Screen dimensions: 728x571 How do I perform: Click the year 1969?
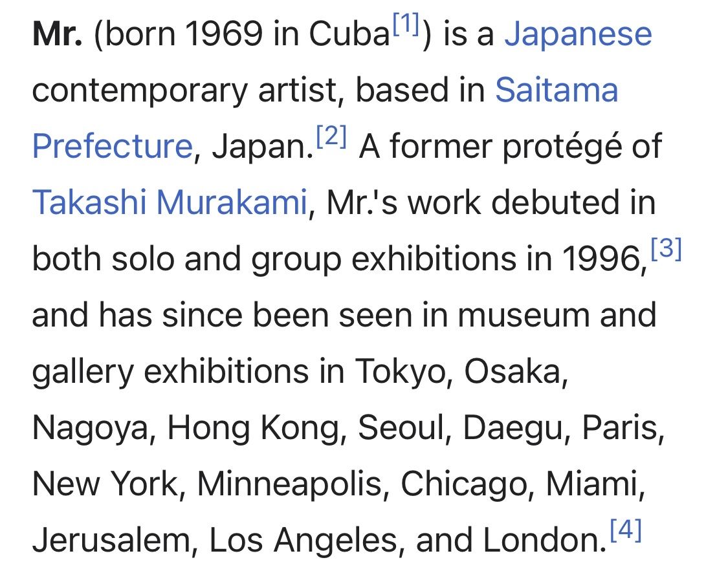pos(224,34)
